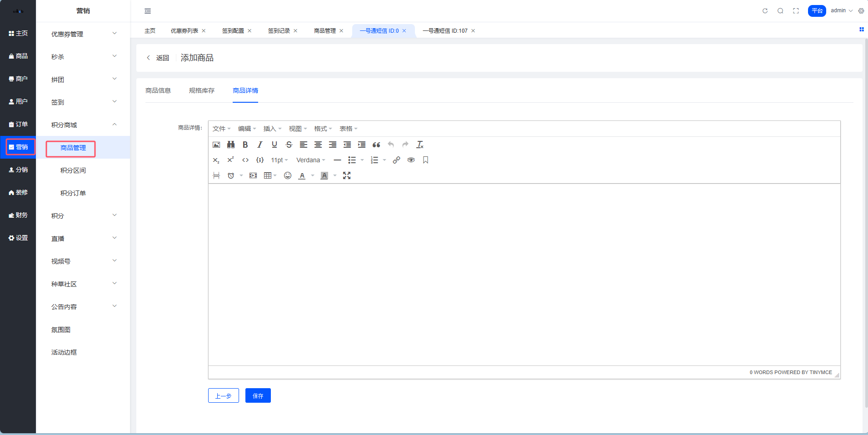Open the Verdana font family dropdown
The width and height of the screenshot is (868, 435).
coord(311,160)
